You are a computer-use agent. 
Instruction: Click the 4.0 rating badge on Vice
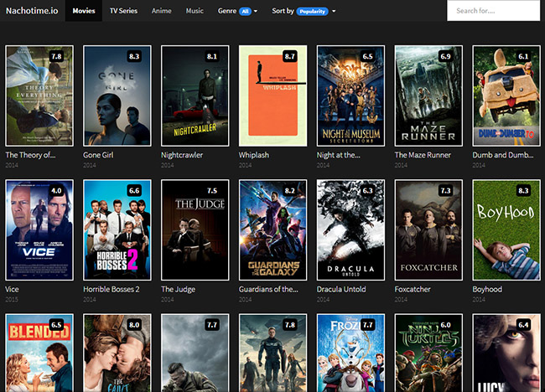(x=56, y=191)
